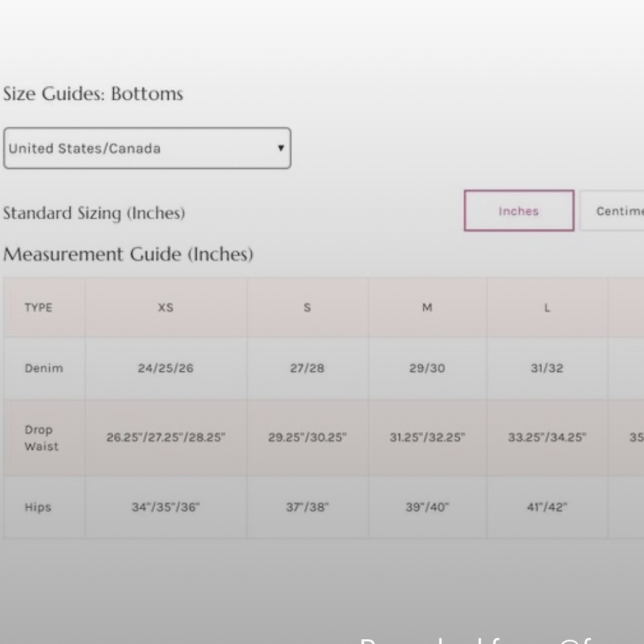Click the M column header
The width and height of the screenshot is (644, 644).
(427, 308)
